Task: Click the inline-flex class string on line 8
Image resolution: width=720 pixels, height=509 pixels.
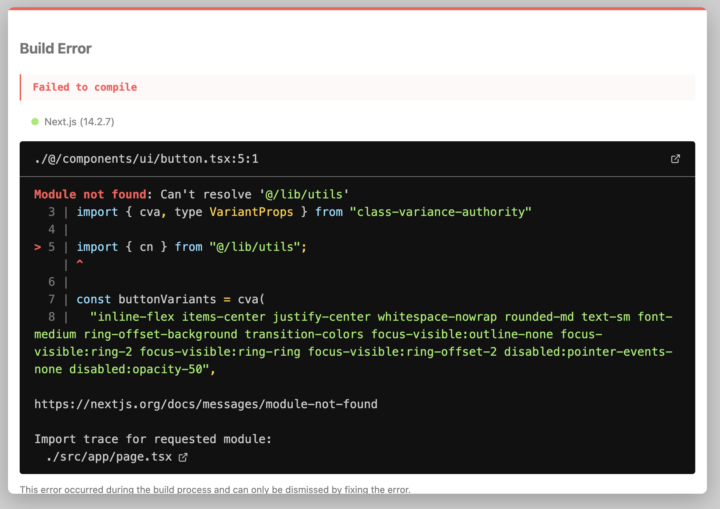Action: (353, 343)
